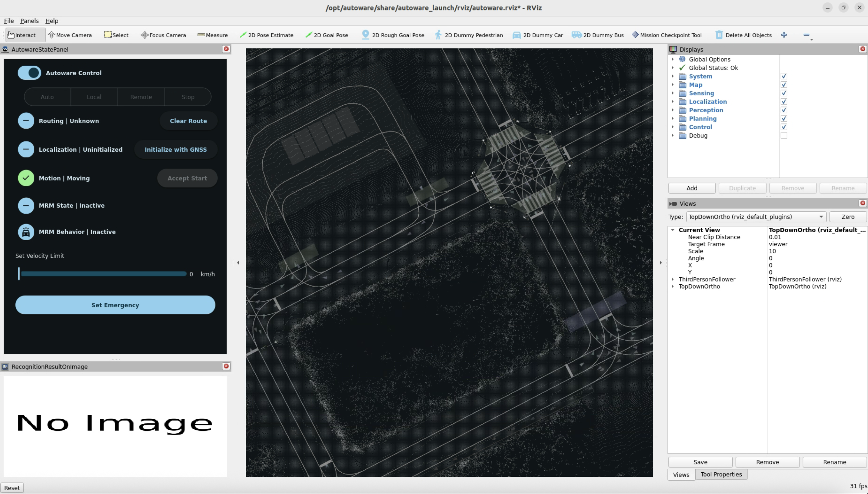
Task: Expand Global Options in Displays
Action: (x=673, y=59)
